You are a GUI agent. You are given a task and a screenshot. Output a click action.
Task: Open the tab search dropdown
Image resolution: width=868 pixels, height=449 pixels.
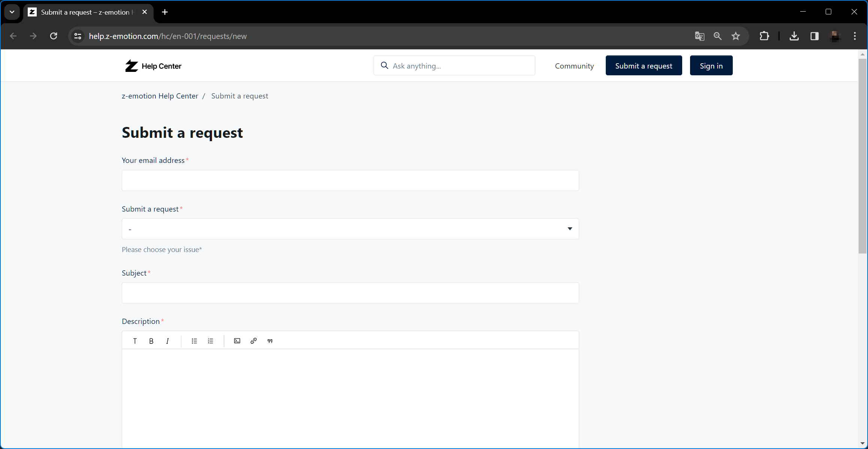12,12
